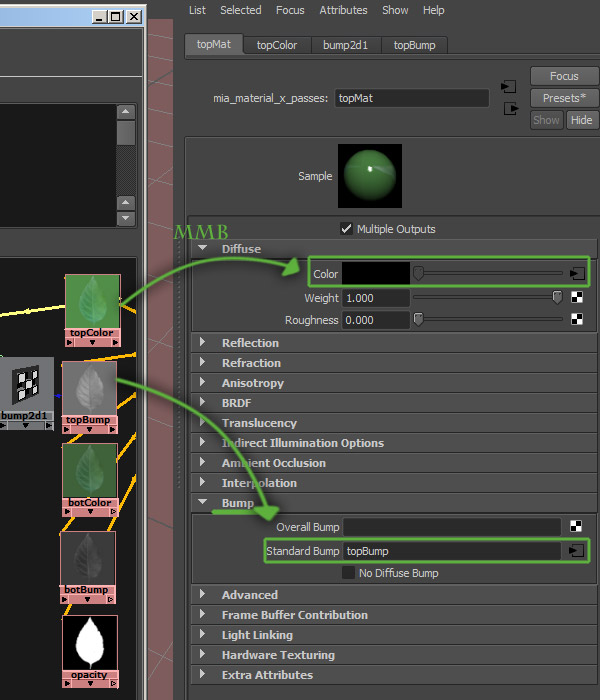Open the Focus menu
The height and width of the screenshot is (700, 600).
point(290,10)
